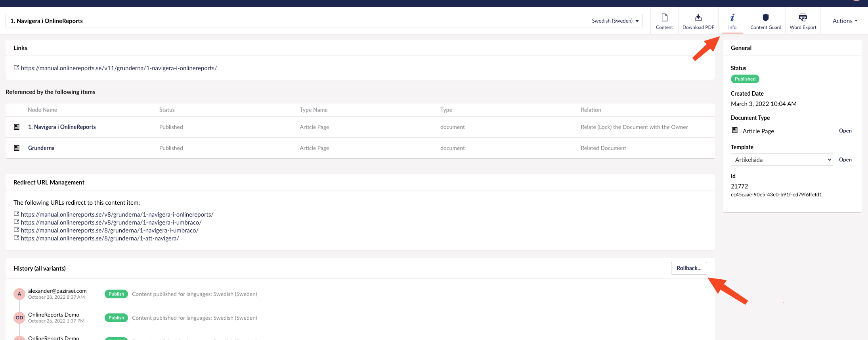Open the Grunderna referenced node
The height and width of the screenshot is (340, 868).
pos(41,148)
